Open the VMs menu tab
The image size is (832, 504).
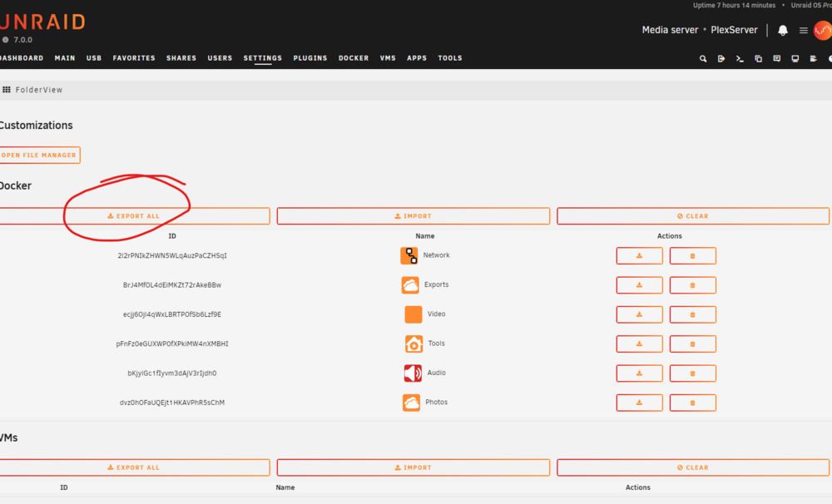388,58
